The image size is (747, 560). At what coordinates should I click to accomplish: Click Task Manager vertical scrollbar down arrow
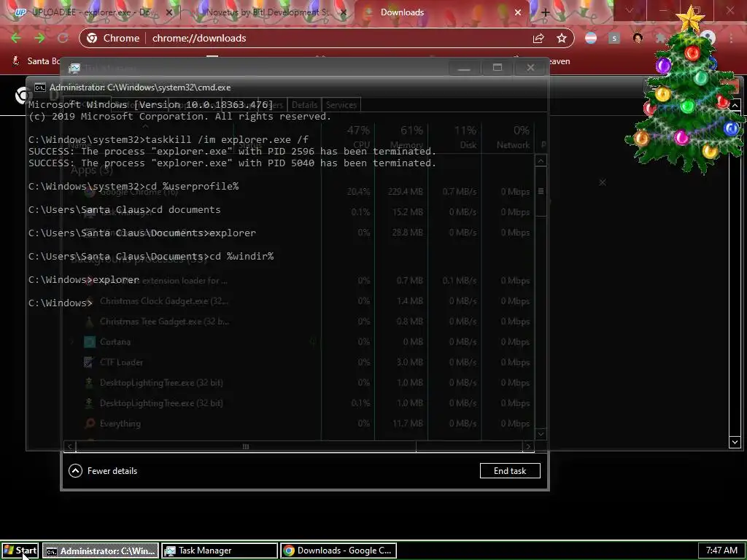point(541,434)
